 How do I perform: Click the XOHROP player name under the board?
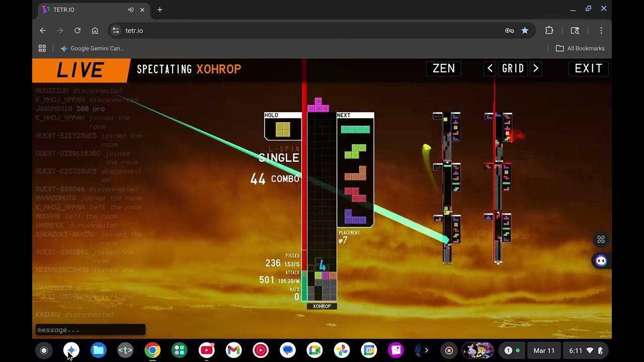(322, 306)
